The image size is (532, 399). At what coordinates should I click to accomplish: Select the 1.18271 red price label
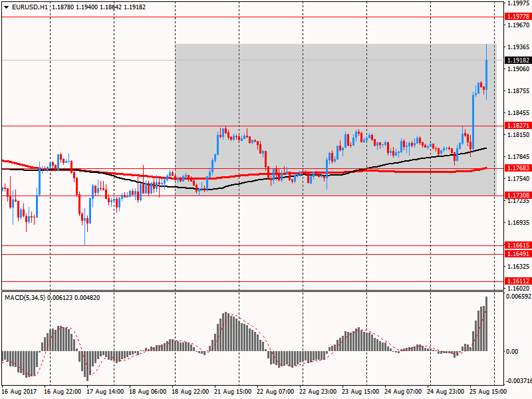point(518,126)
